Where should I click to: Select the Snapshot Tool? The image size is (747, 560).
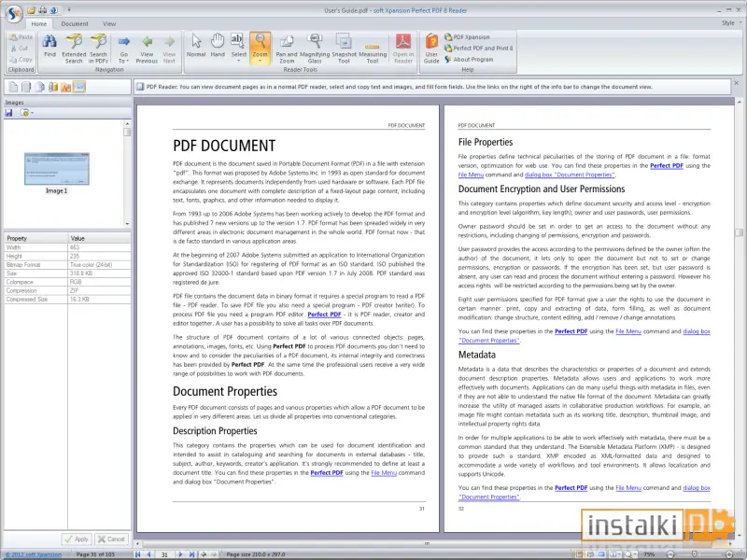344,49
